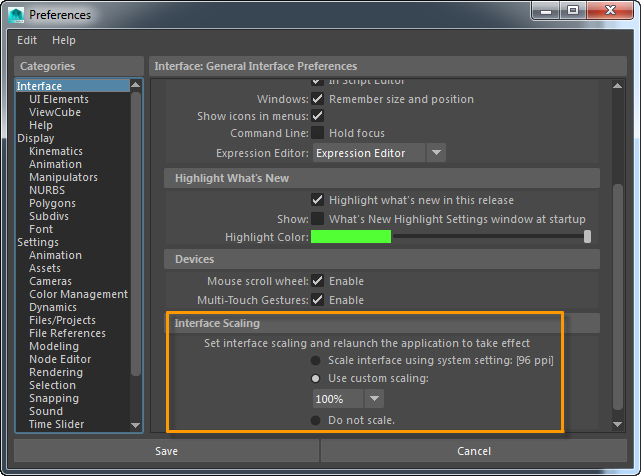The image size is (641, 476).
Task: Click the Cancel button
Action: click(x=474, y=451)
